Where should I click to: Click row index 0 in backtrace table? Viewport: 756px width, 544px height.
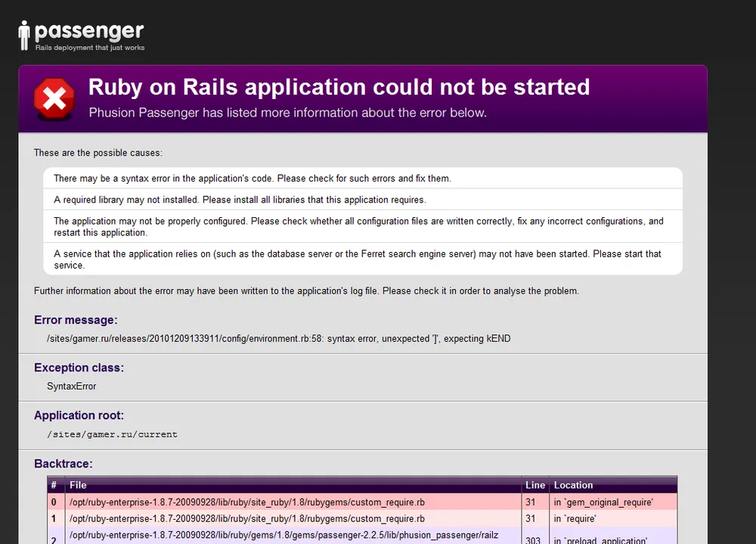54,502
